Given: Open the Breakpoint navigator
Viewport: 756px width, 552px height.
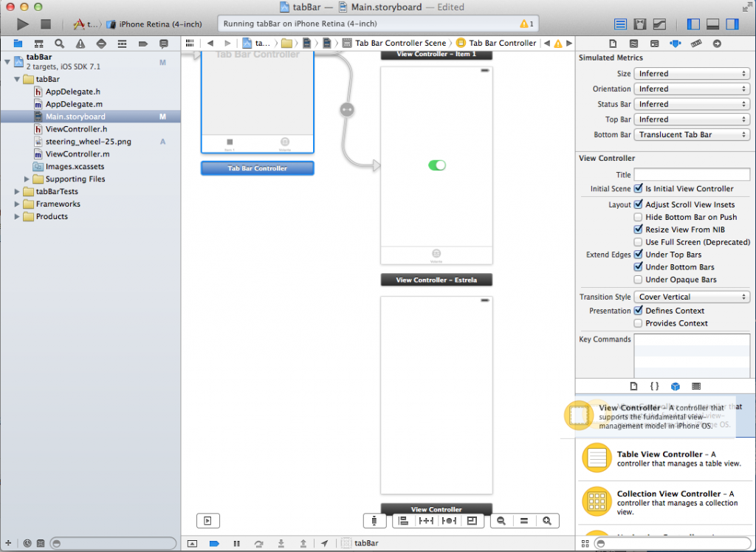Looking at the screenshot, I should 142,44.
